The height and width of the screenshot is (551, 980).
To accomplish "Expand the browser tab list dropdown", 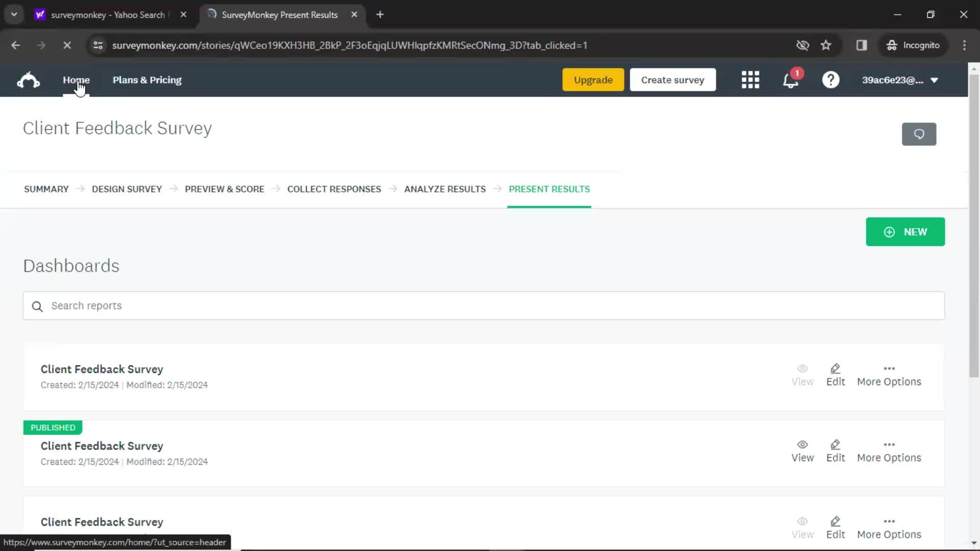I will 14,14.
